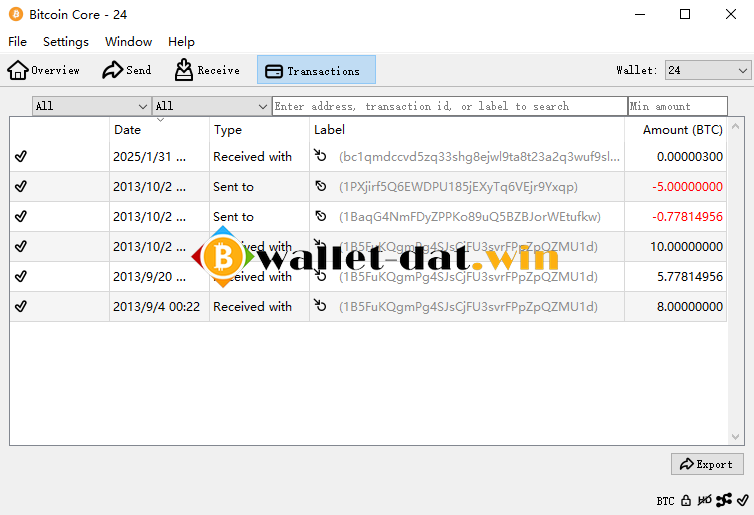Image resolution: width=754 pixels, height=515 pixels.
Task: Click confirmed checkmark of the 10.00000000 transaction
Action: (x=21, y=246)
